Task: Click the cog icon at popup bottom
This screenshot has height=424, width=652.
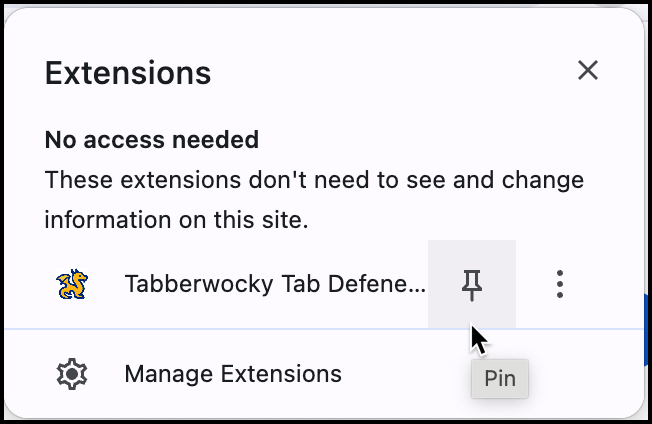Action: click(x=72, y=375)
